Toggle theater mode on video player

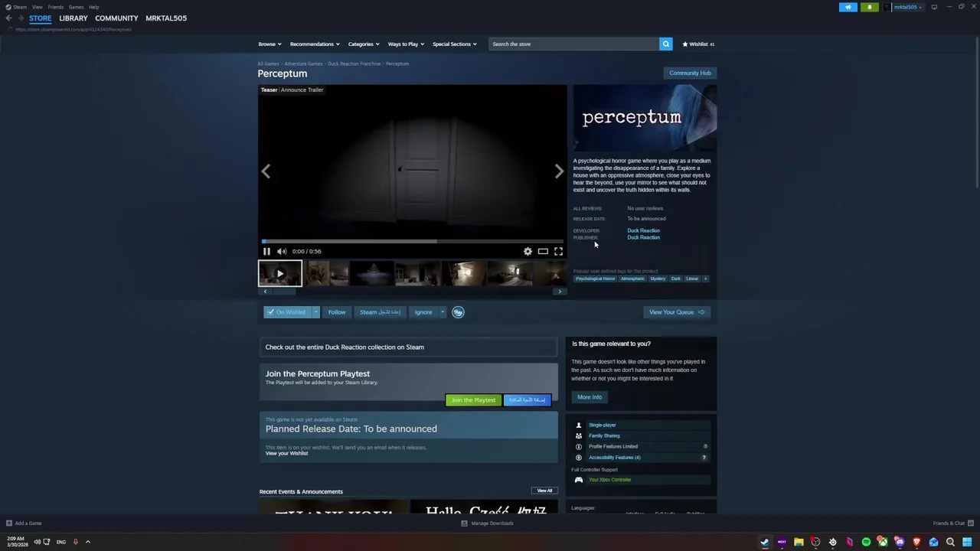543,251
